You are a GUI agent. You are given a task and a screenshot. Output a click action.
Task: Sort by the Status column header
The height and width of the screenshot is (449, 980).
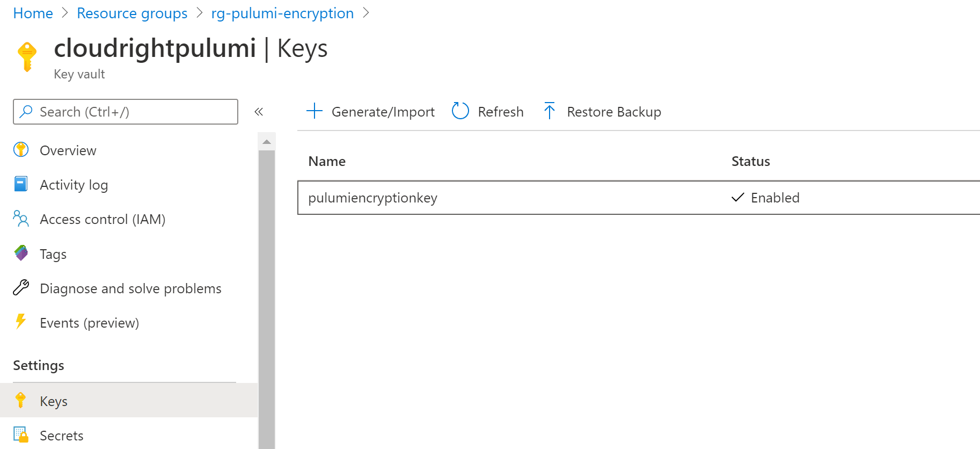coord(750,161)
